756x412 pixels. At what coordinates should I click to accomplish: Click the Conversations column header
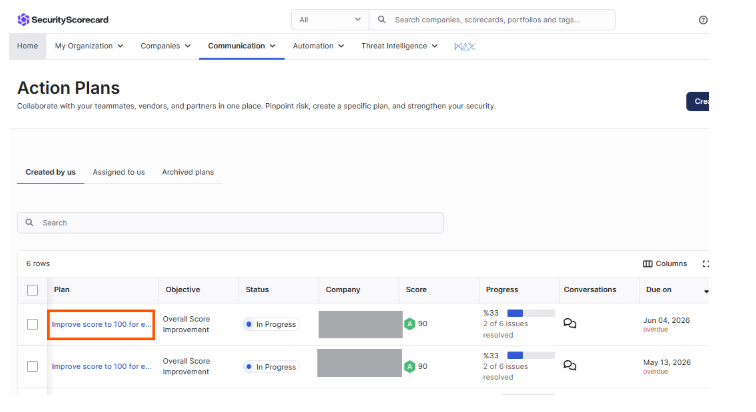click(590, 290)
